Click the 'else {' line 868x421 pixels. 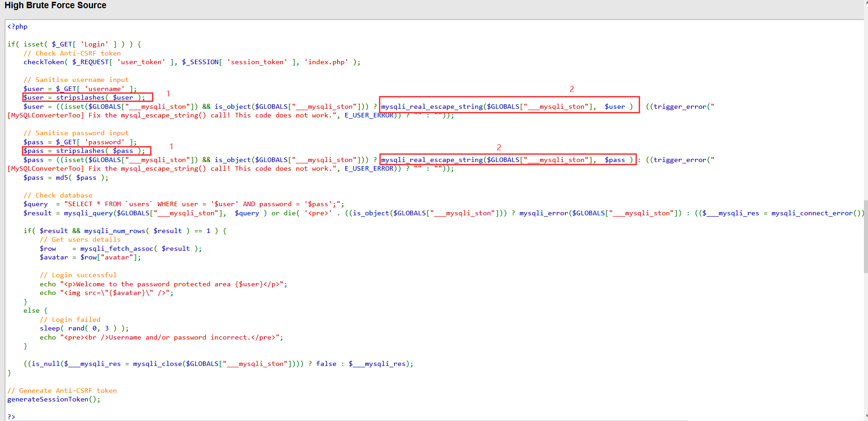[x=35, y=310]
